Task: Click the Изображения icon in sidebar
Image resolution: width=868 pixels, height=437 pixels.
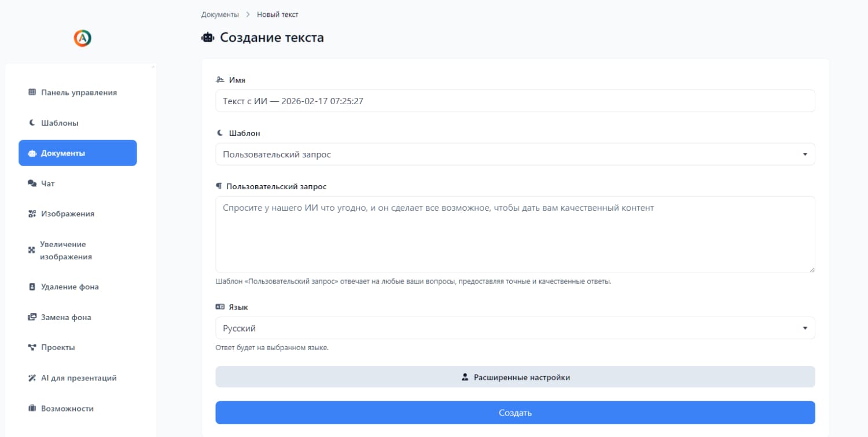Action: 32,214
